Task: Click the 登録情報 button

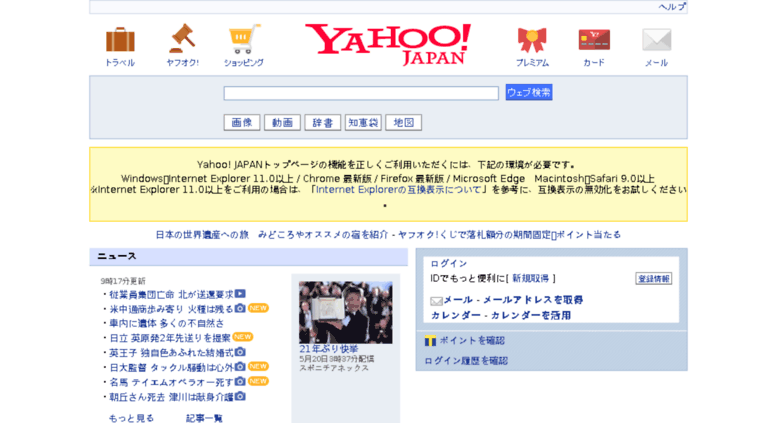Action: coord(654,279)
